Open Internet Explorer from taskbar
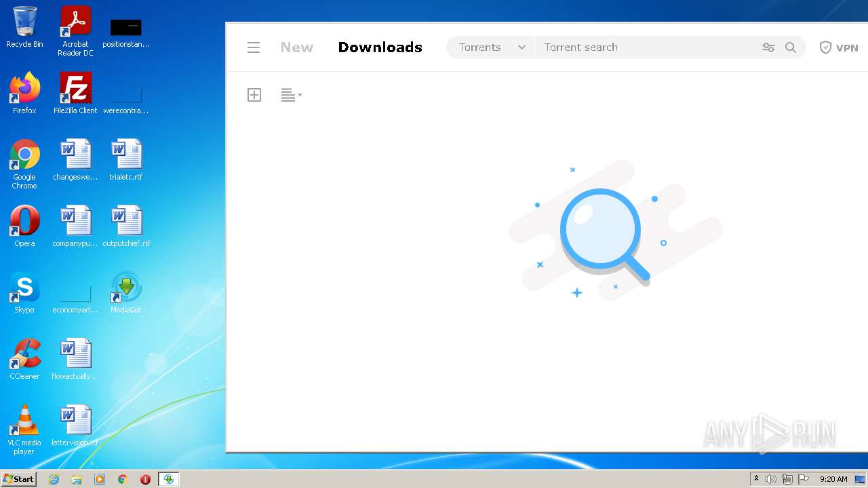 [x=54, y=479]
